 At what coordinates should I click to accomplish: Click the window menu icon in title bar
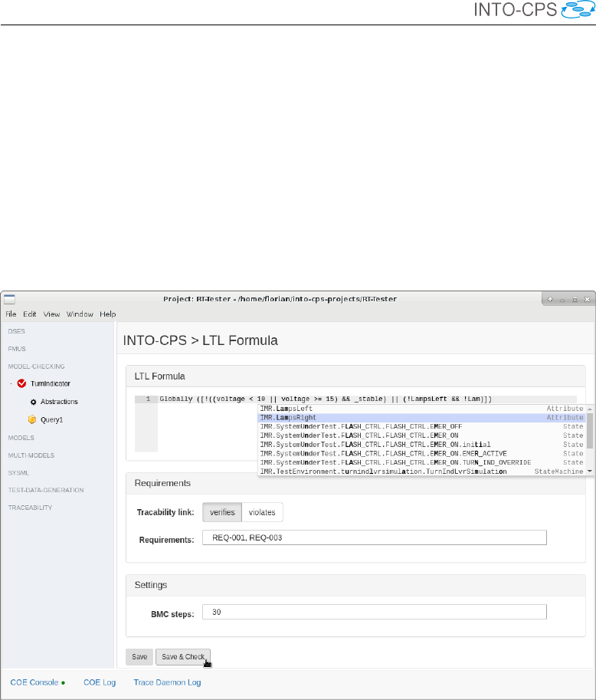tap(9, 299)
